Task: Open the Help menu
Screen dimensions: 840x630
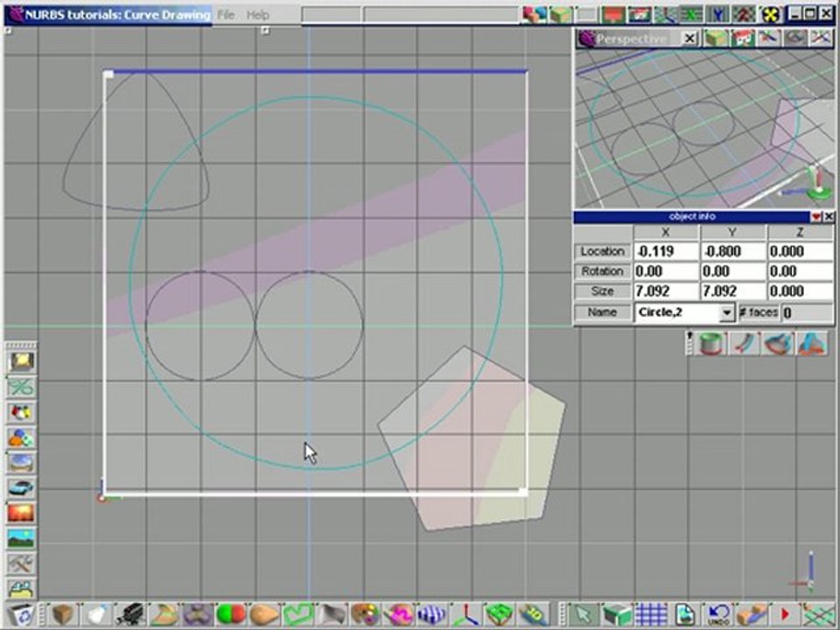Action: coord(257,15)
